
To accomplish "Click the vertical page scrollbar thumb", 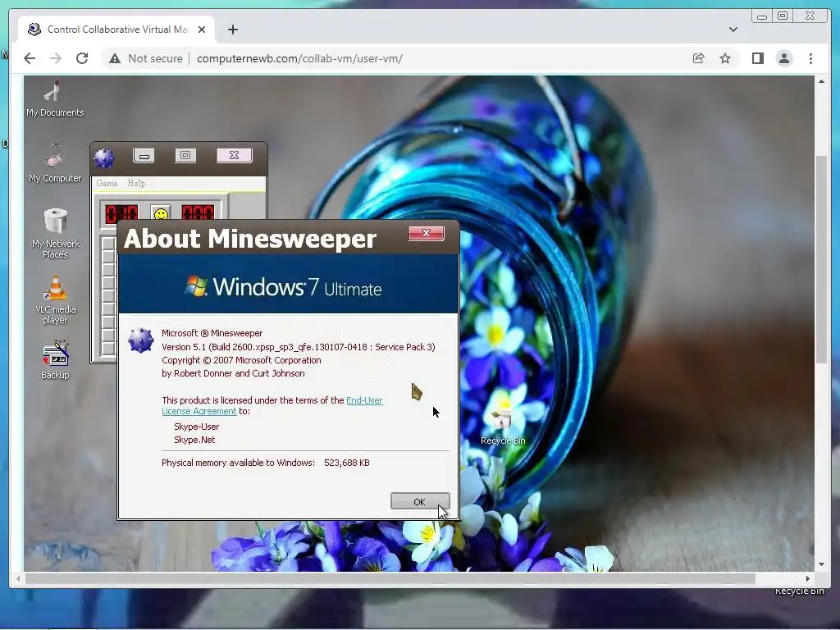I will [821, 260].
